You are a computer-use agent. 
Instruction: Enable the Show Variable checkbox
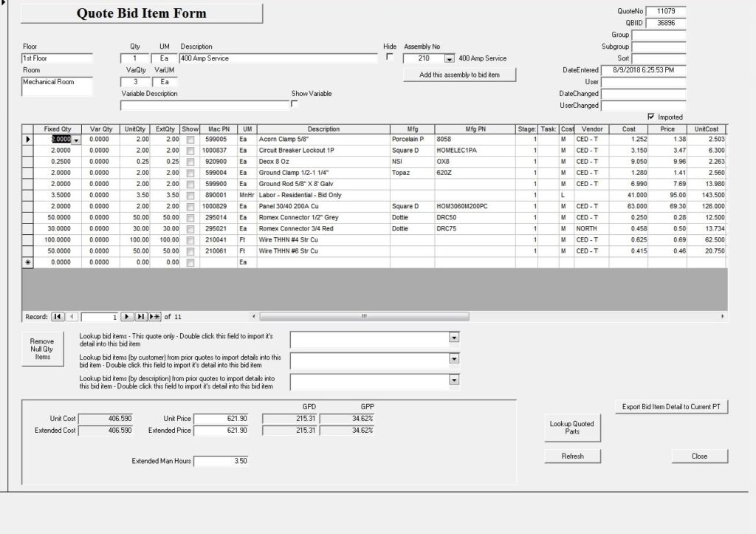pyautogui.click(x=295, y=104)
